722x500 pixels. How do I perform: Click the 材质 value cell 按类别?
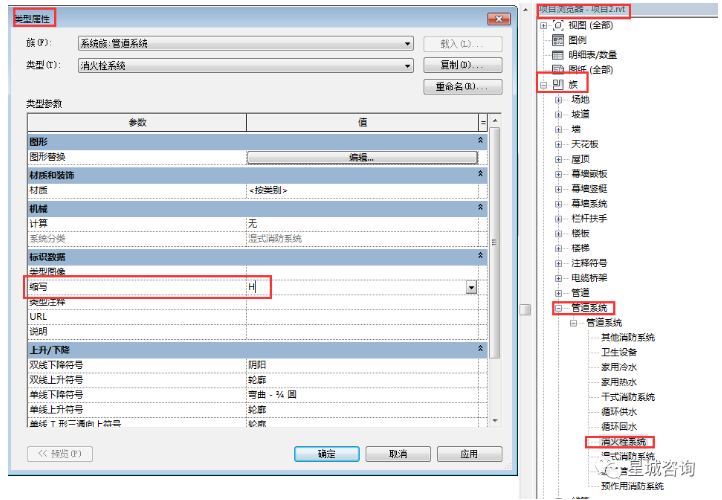coord(362,190)
